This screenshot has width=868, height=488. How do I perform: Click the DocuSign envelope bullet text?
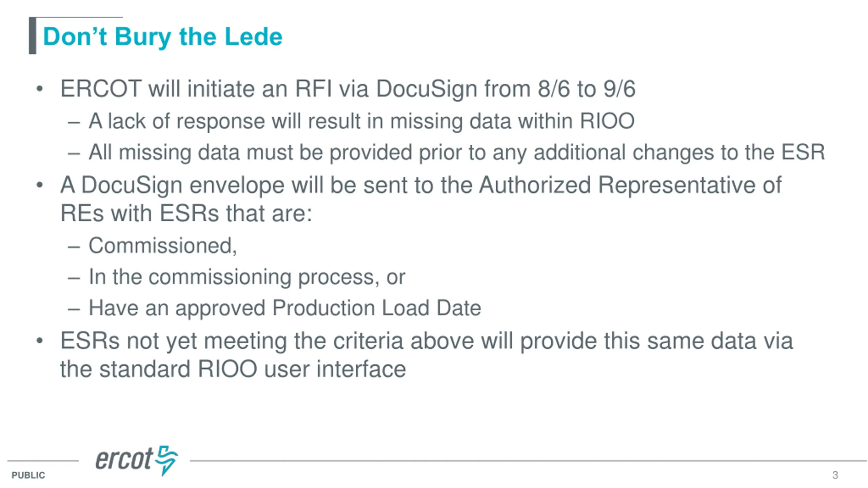tap(421, 185)
